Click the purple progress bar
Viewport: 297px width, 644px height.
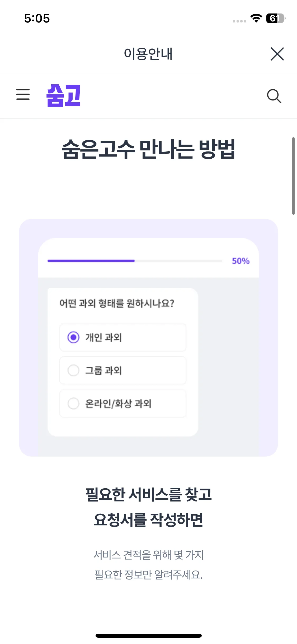(91, 261)
